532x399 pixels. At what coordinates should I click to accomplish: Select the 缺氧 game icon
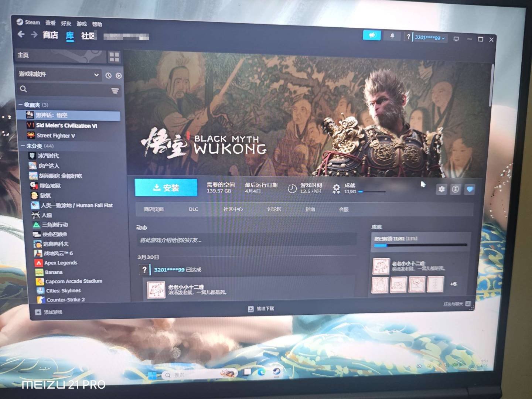(35, 195)
